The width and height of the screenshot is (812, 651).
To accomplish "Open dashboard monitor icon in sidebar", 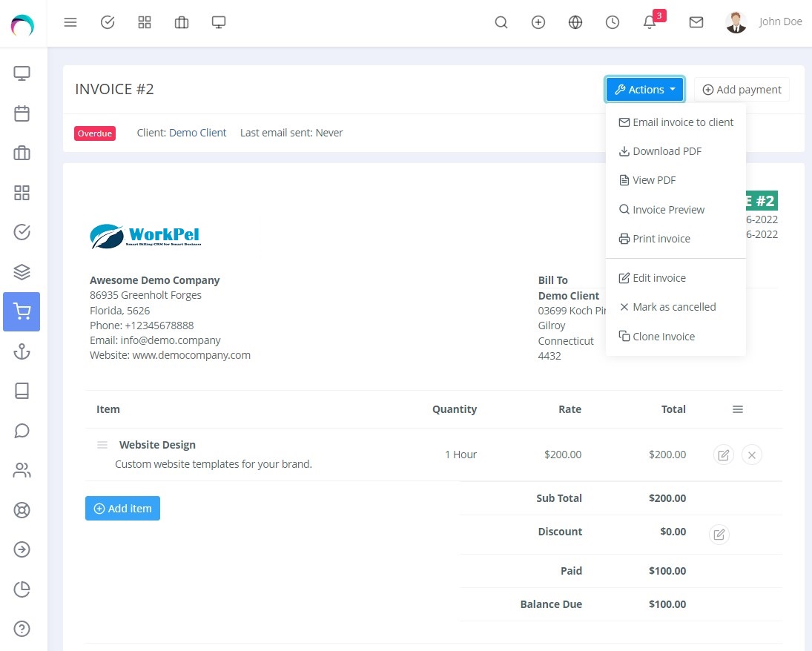I will tap(22, 73).
